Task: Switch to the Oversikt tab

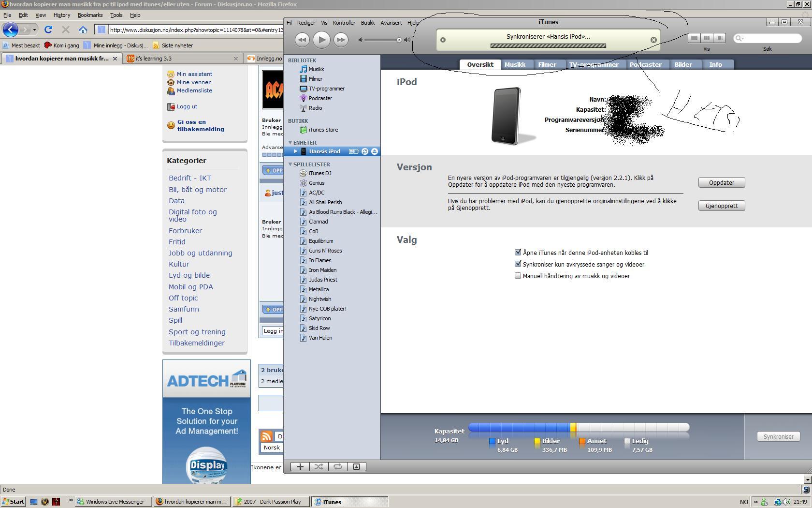Action: [480, 64]
